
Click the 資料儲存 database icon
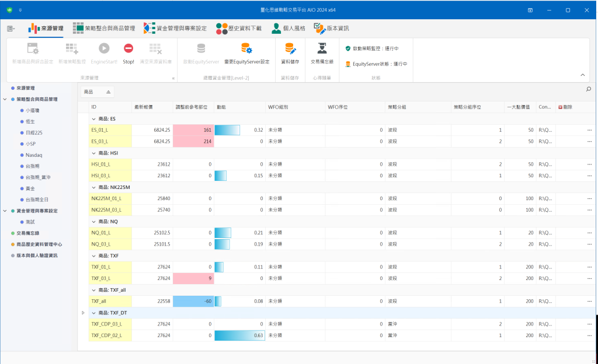click(x=290, y=49)
